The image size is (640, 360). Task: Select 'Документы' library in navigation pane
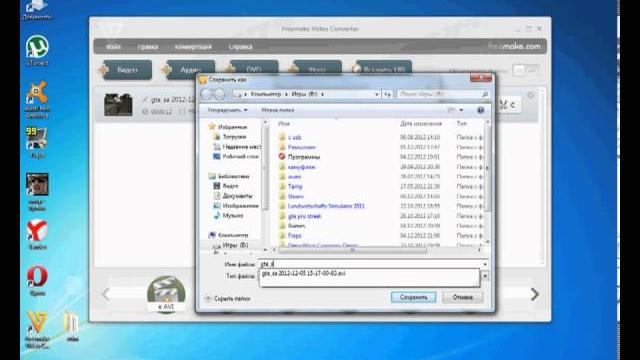coord(233,196)
